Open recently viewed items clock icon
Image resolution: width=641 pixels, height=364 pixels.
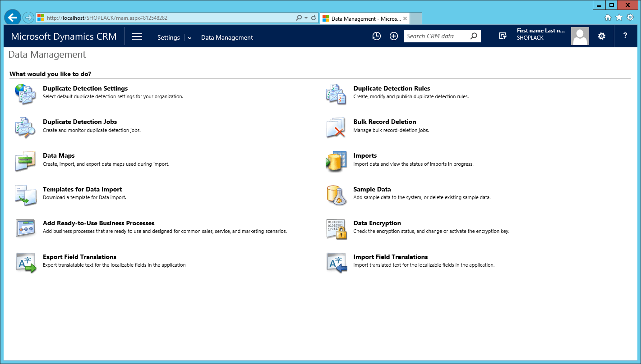(377, 36)
